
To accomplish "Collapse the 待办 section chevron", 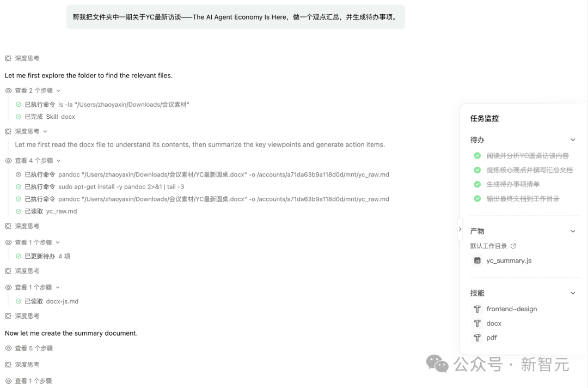I will click(x=572, y=140).
